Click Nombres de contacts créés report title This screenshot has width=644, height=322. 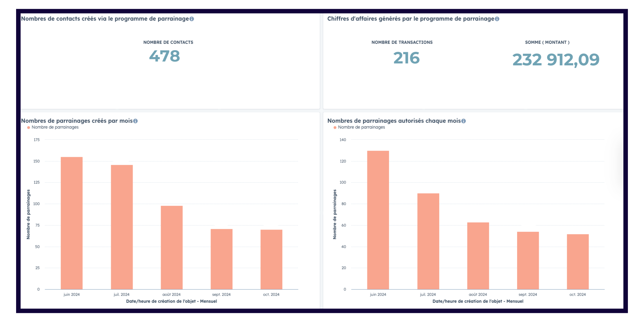105,19
